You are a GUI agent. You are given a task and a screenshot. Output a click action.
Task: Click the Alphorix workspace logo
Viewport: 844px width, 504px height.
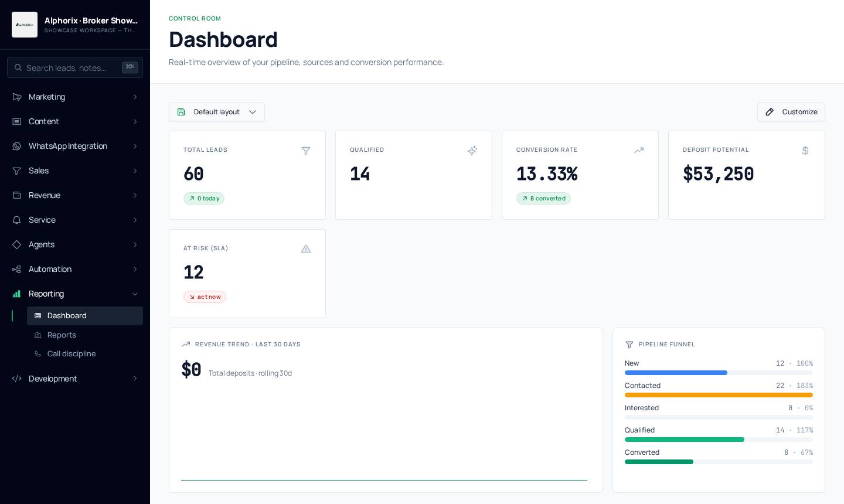25,25
